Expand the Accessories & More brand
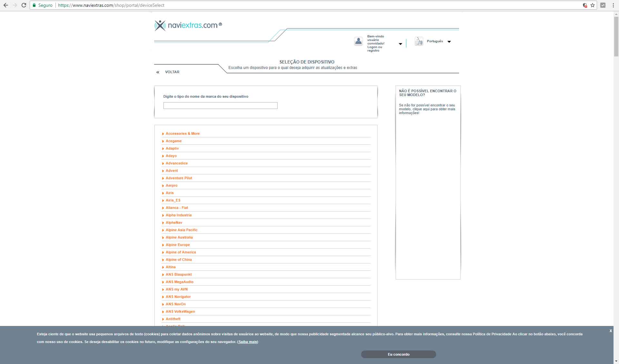The width and height of the screenshot is (619, 364). coord(182,133)
